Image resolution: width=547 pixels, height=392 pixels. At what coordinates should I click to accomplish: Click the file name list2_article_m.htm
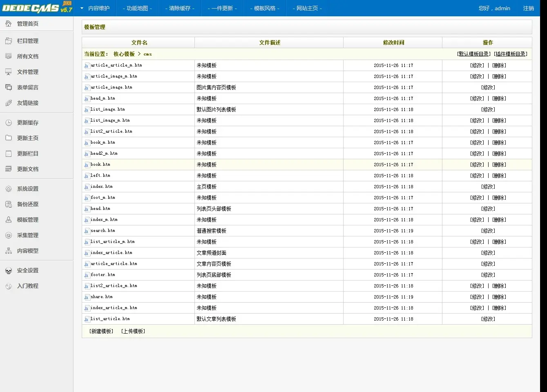tap(114, 286)
